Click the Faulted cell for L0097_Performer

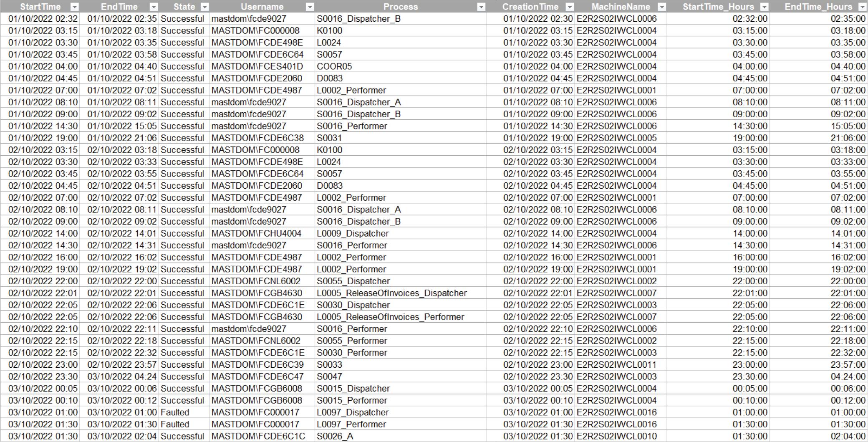pos(175,424)
